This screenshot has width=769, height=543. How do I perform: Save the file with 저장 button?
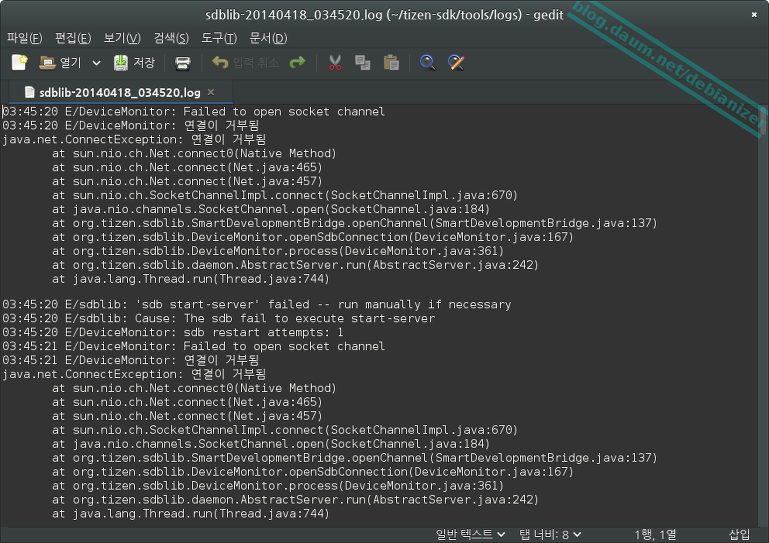(134, 62)
